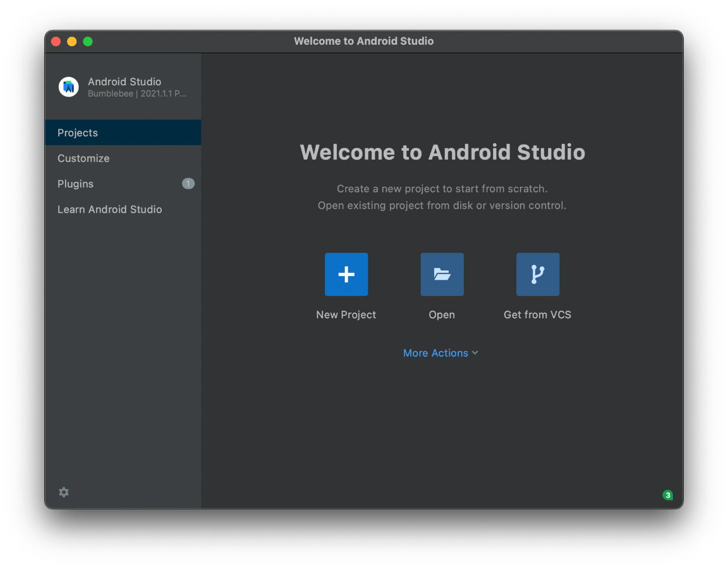
Task: Minimize window with yellow button
Action: click(72, 42)
